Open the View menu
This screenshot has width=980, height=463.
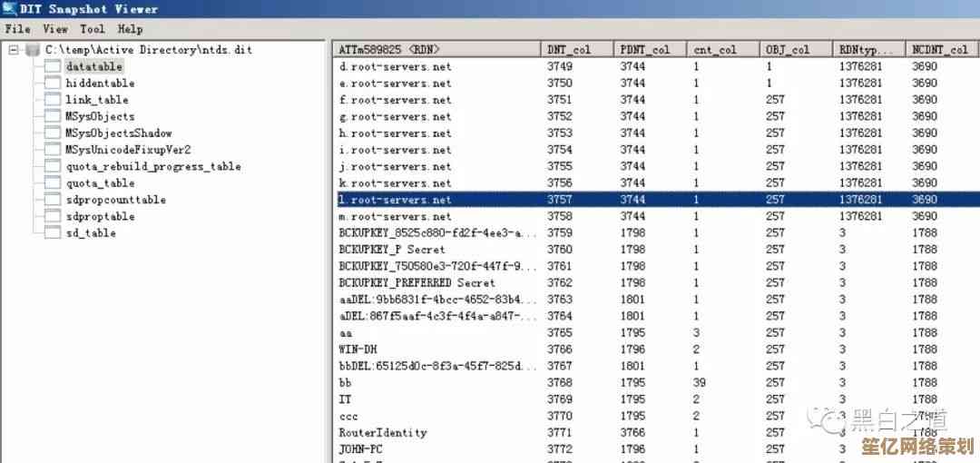pyautogui.click(x=55, y=29)
